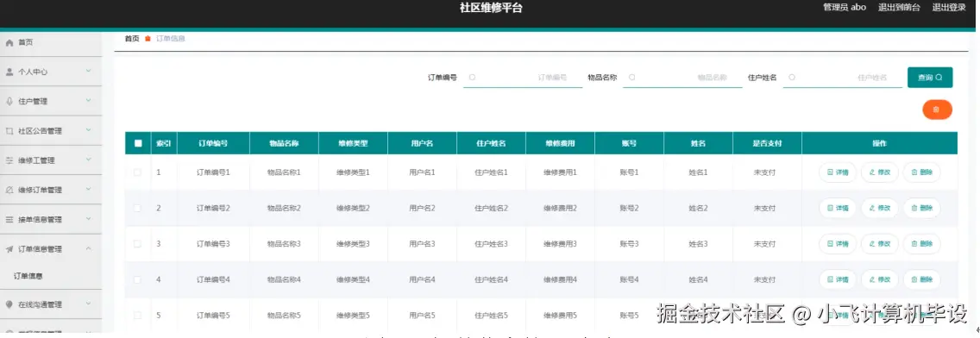Click cell 用户名1
The width and height of the screenshot is (980, 338).
423,172
